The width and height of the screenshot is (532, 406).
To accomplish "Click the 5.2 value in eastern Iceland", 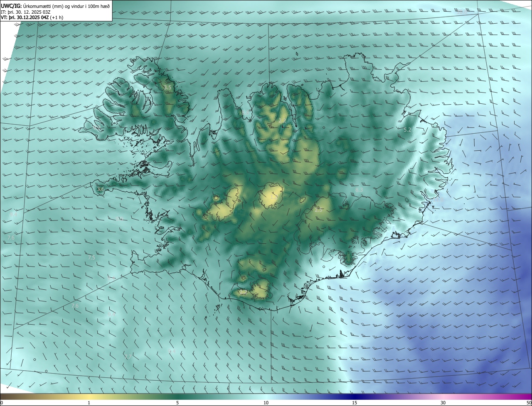I will coord(408,130).
